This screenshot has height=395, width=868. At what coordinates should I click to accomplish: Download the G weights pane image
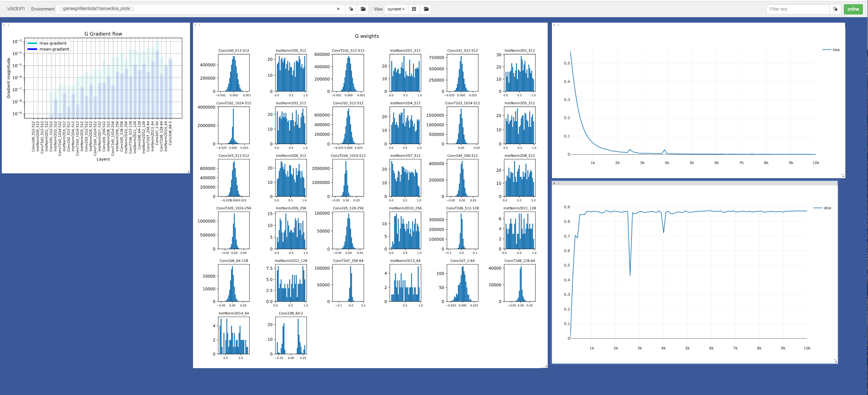point(199,25)
